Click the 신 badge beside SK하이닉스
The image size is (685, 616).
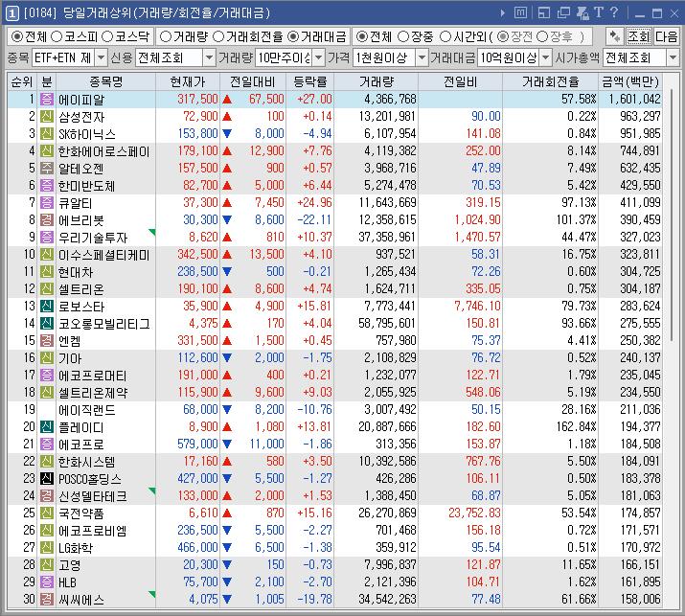(x=47, y=134)
